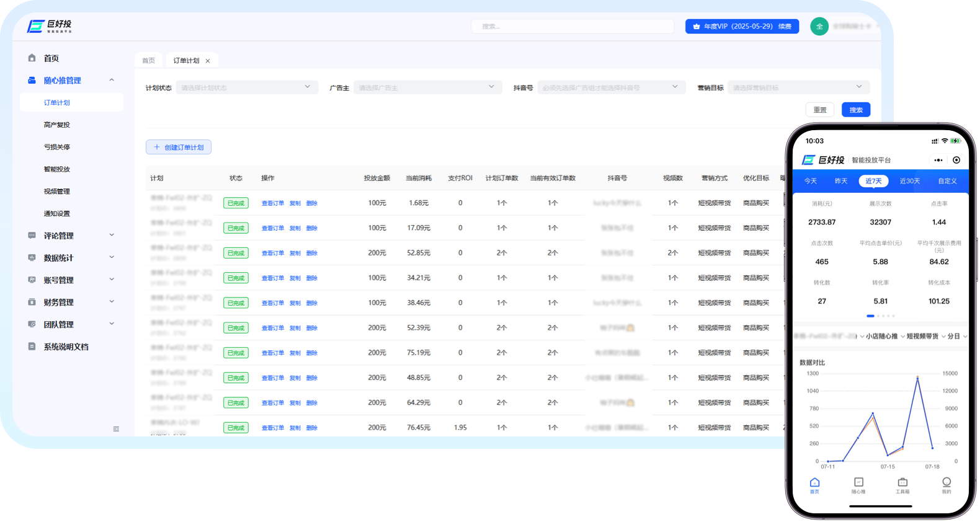Viewport: 980px width, 522px height.
Task: Click the 巨好投 logo in the web header
Action: pyautogui.click(x=50, y=26)
